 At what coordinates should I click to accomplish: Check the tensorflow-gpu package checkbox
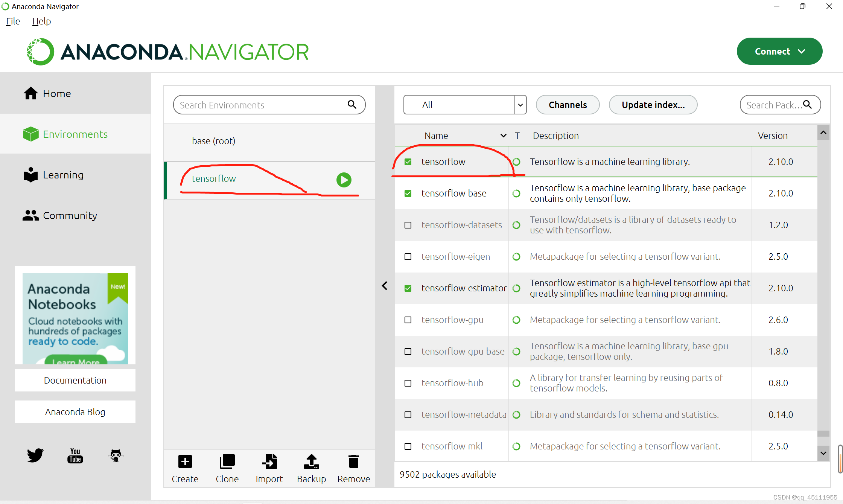[408, 320]
